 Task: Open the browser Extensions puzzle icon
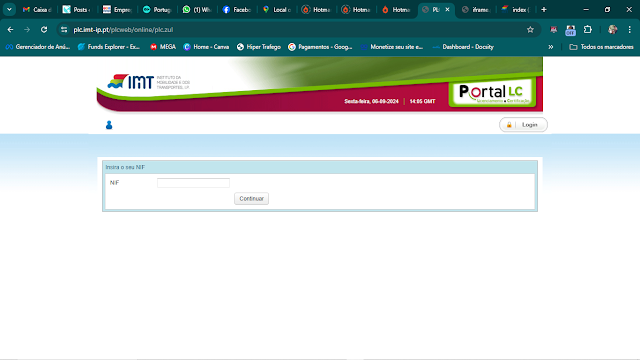588,29
